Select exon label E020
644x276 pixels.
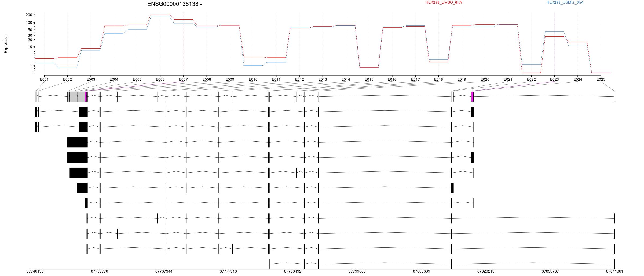click(x=485, y=79)
